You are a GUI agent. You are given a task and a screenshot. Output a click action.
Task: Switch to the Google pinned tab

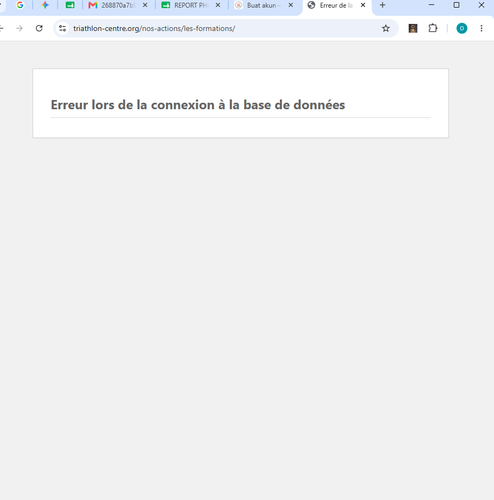pos(20,5)
